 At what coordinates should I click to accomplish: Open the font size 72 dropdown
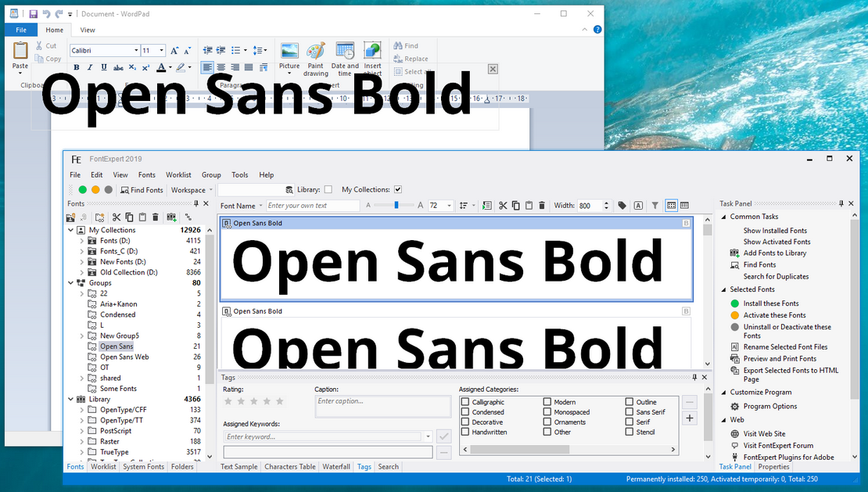[x=449, y=205]
